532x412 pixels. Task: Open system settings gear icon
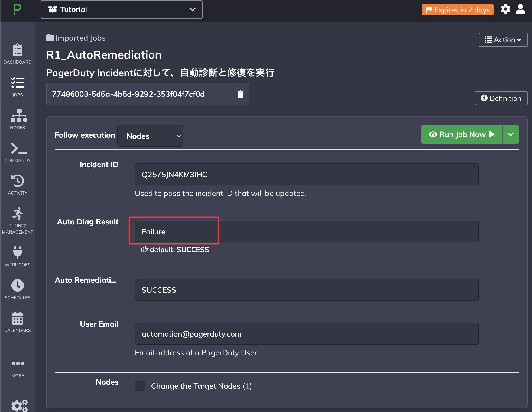(505, 9)
